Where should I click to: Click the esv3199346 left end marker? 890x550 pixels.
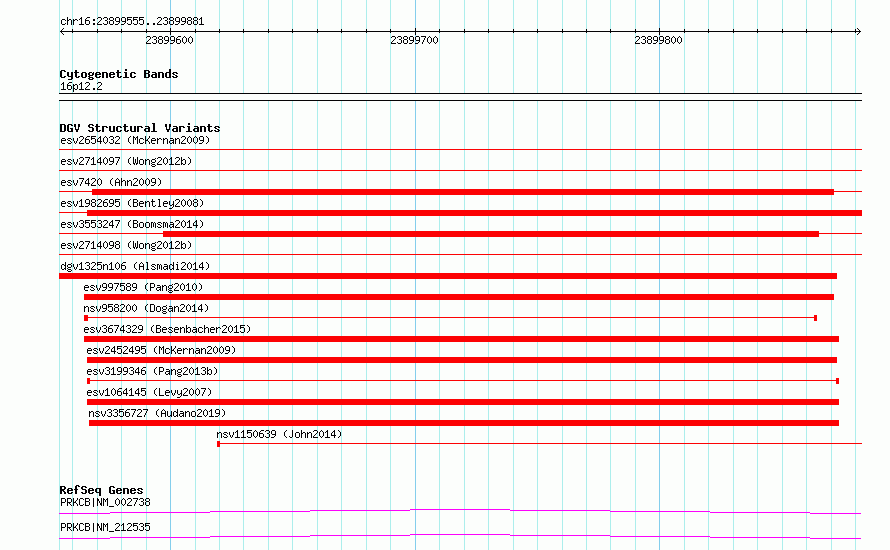click(x=89, y=381)
